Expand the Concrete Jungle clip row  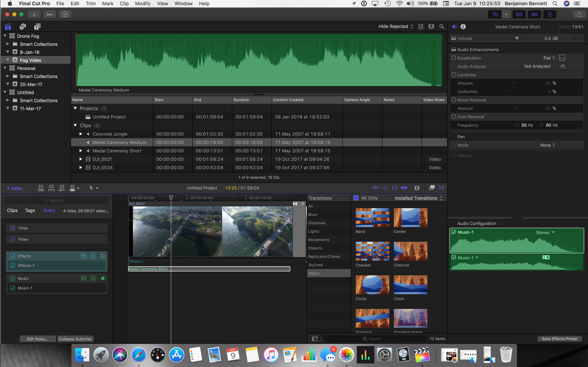point(81,134)
